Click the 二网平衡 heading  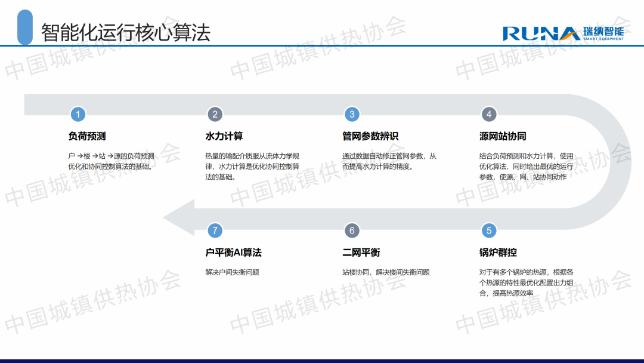(361, 253)
